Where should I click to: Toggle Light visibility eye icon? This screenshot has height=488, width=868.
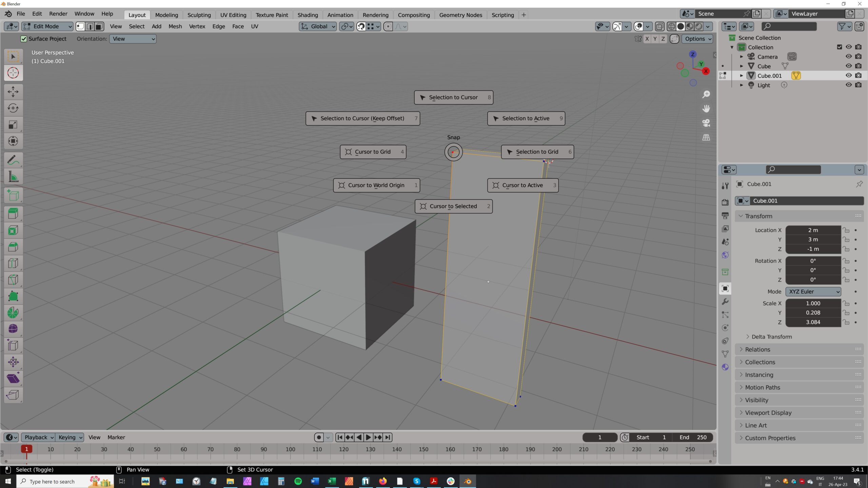pos(848,85)
